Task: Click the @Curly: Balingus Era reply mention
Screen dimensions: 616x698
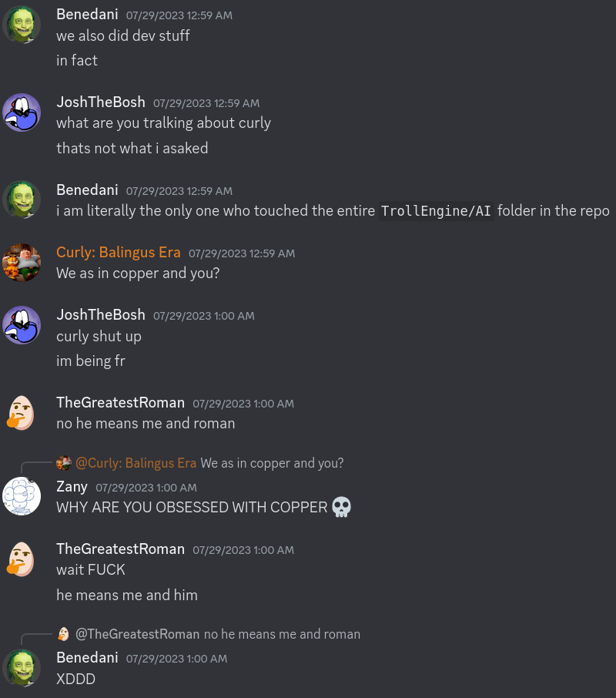Action: 136,463
